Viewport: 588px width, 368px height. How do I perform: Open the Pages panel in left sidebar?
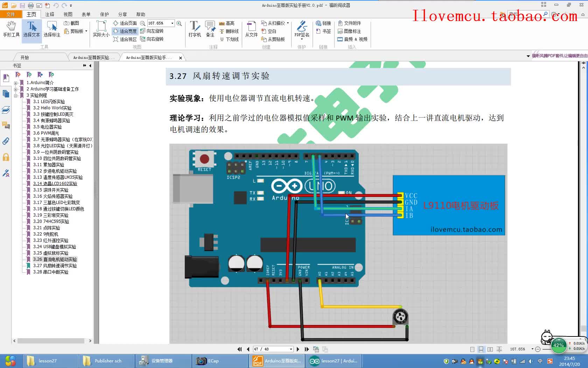[6, 94]
